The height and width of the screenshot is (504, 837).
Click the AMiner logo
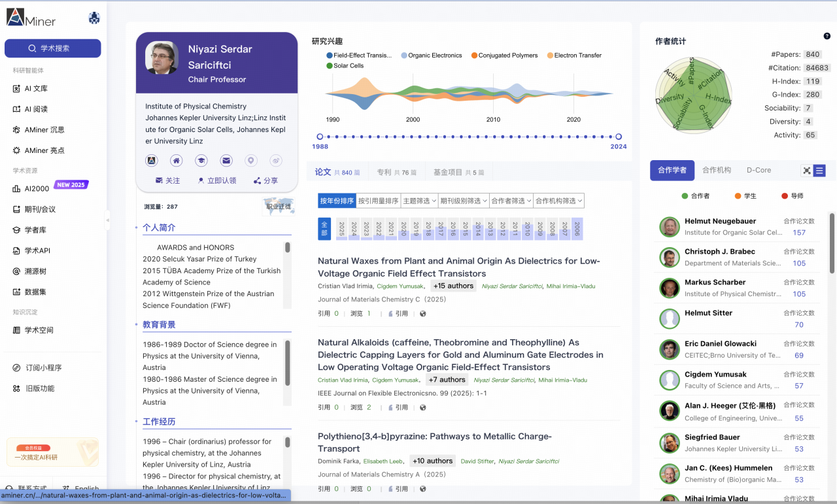[31, 19]
